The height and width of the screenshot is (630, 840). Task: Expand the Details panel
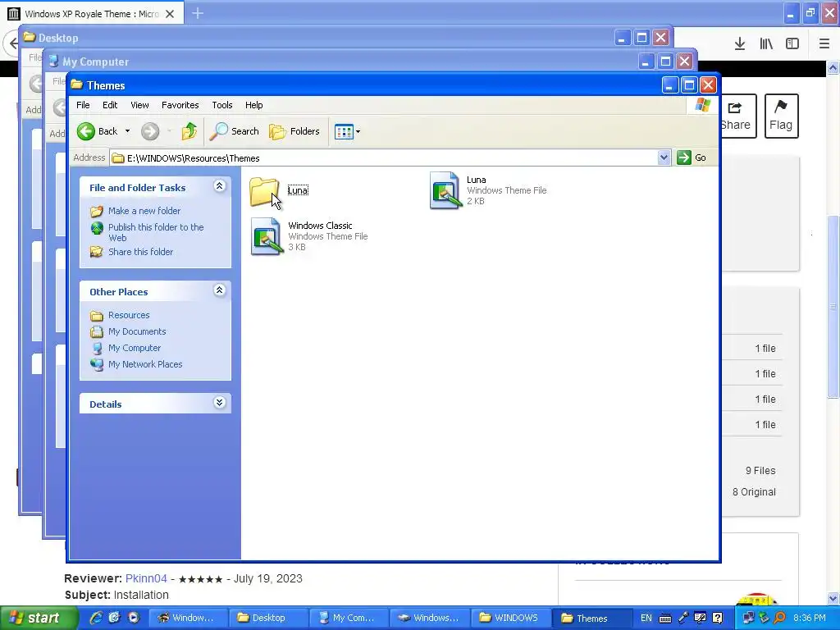pyautogui.click(x=219, y=403)
